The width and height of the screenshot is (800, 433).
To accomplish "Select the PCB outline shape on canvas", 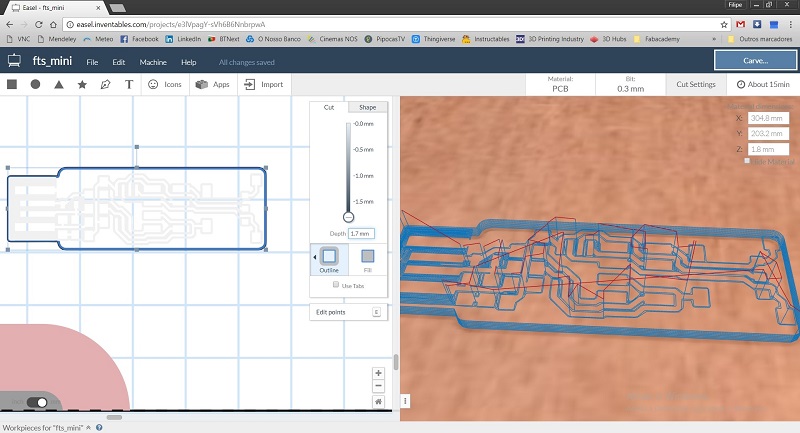I will click(137, 209).
